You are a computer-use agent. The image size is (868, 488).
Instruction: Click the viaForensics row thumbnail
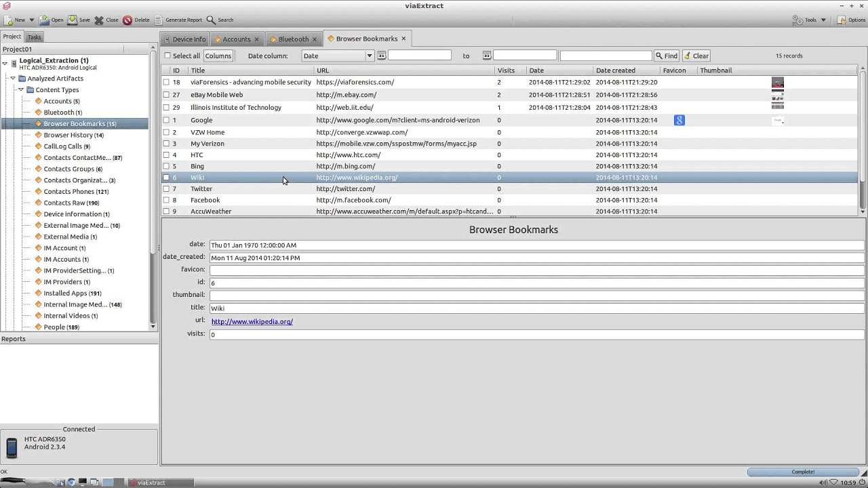(x=778, y=82)
